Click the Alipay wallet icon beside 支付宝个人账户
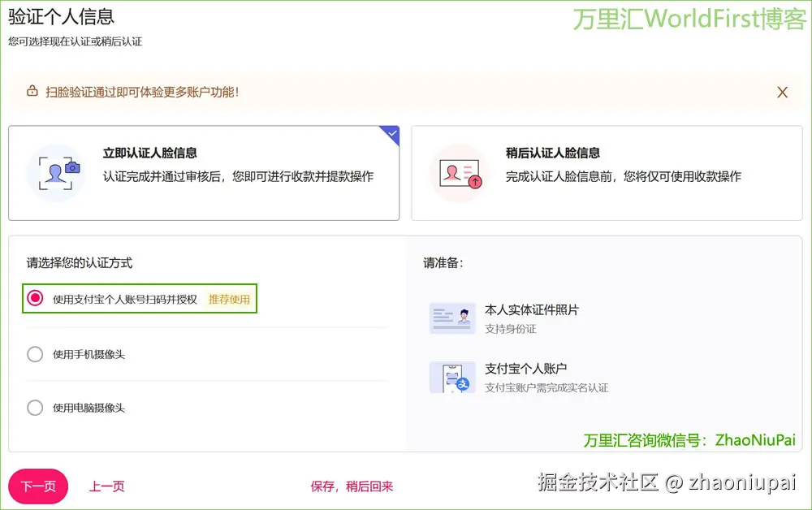The width and height of the screenshot is (812, 510). (x=452, y=378)
